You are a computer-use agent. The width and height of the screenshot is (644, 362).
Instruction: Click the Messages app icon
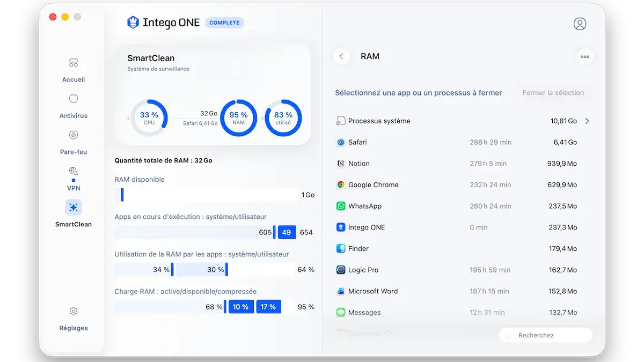[x=340, y=312]
